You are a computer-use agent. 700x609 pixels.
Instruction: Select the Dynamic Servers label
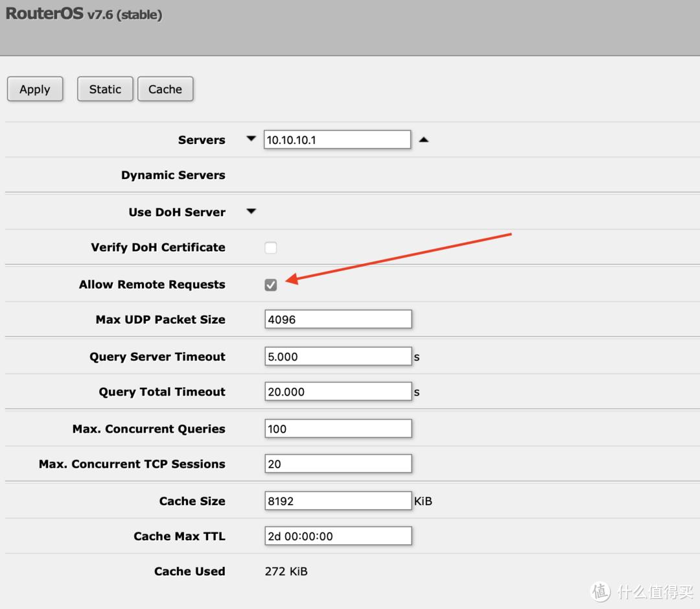coord(173,175)
